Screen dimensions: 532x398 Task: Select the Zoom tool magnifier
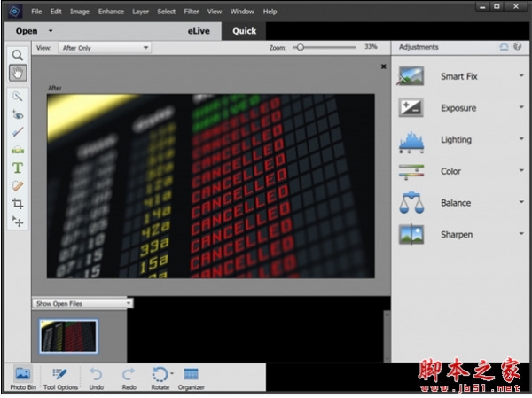tap(18, 55)
